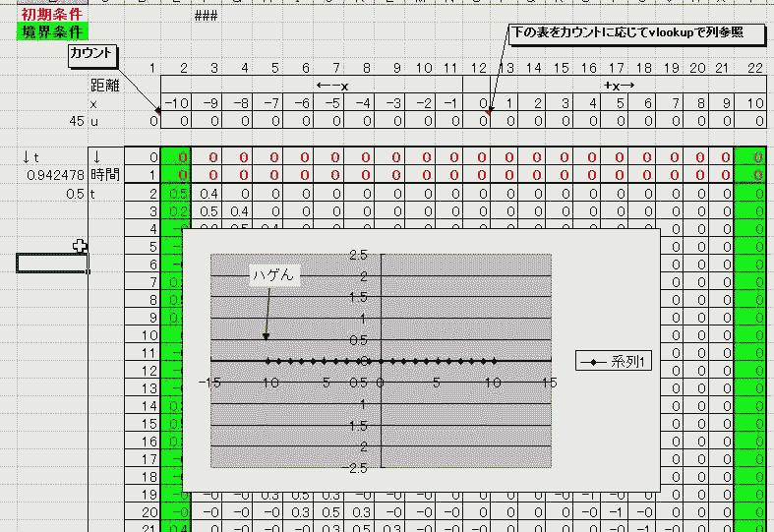This screenshot has width=774, height=532.
Task: Click the −15 x-axis label on chart
Action: [x=209, y=383]
